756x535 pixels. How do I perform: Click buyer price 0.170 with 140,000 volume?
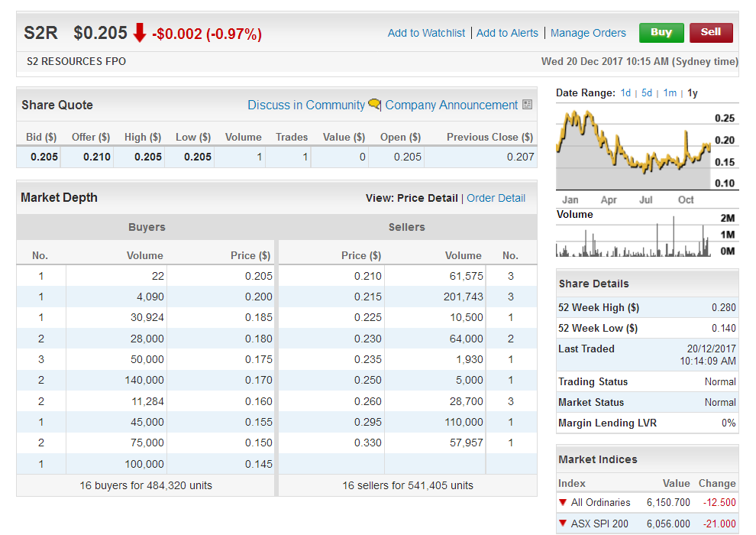click(x=258, y=380)
